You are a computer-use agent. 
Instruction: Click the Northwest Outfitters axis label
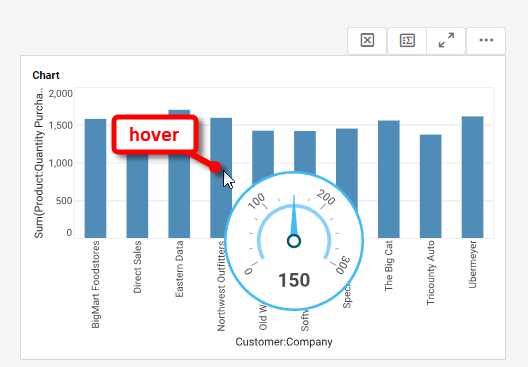pos(221,286)
